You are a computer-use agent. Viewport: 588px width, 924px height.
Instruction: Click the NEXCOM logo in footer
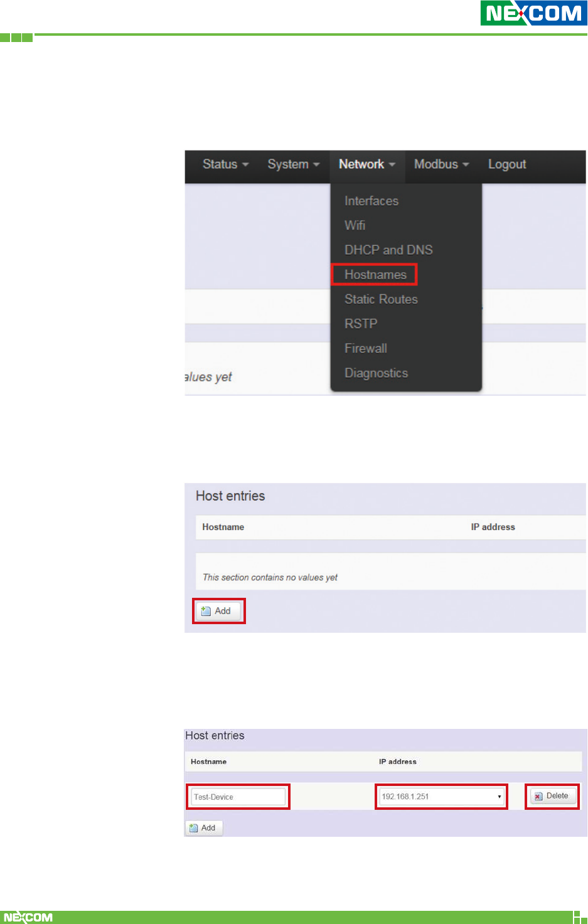[x=28, y=917]
